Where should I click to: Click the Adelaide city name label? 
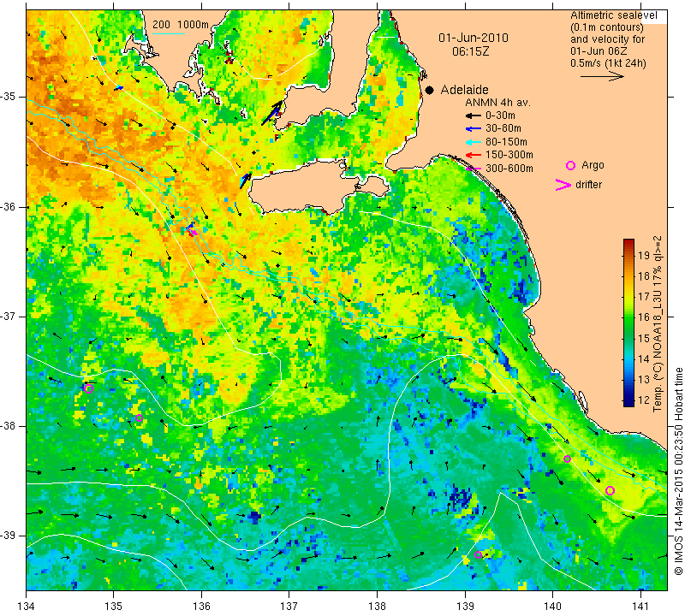point(464,90)
